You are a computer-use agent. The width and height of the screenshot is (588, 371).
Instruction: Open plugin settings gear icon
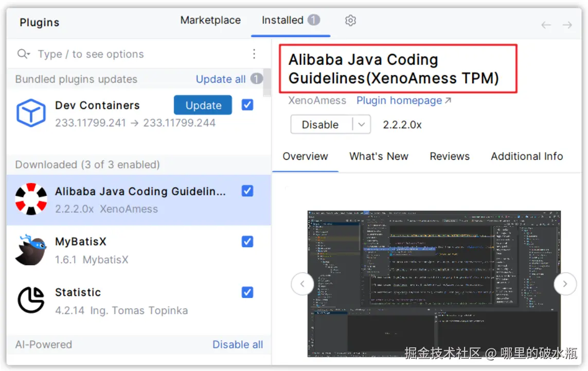tap(350, 20)
